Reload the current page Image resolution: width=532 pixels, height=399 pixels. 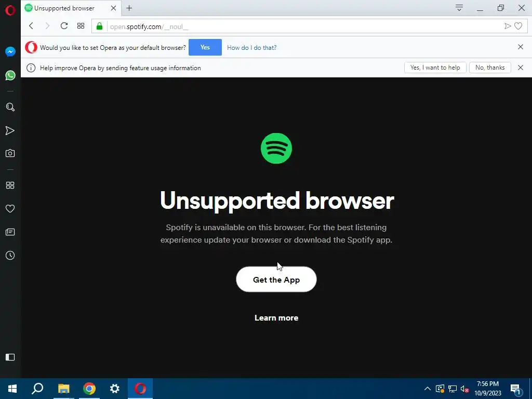coord(64,26)
